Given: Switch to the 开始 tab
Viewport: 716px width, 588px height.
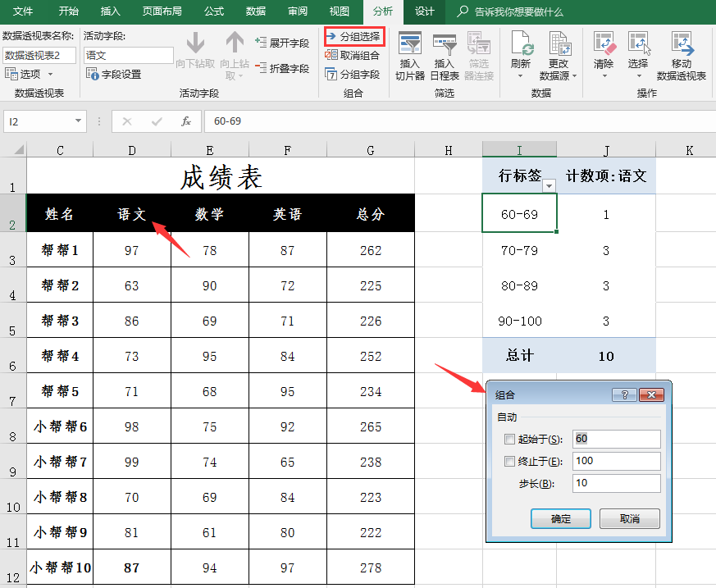Looking at the screenshot, I should click(69, 11).
